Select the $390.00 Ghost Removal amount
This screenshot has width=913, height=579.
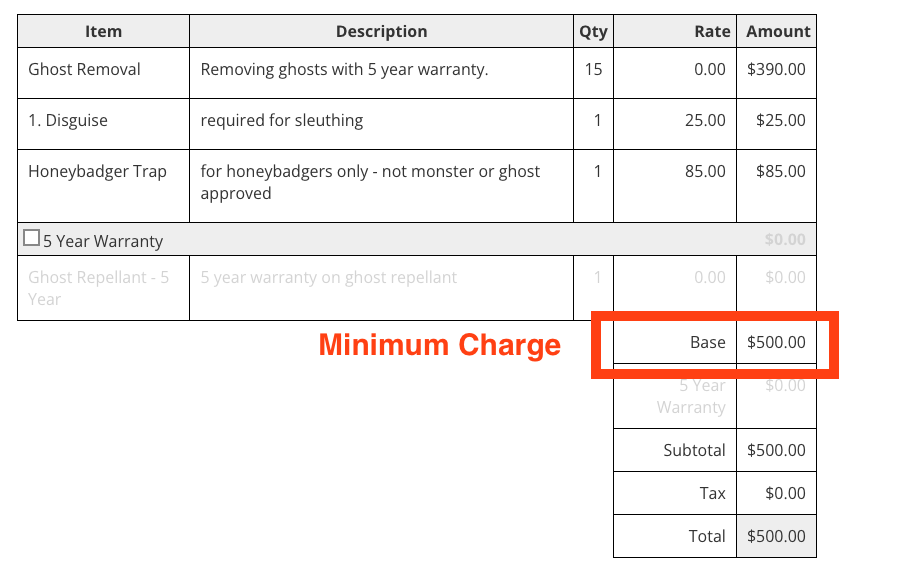click(x=776, y=69)
